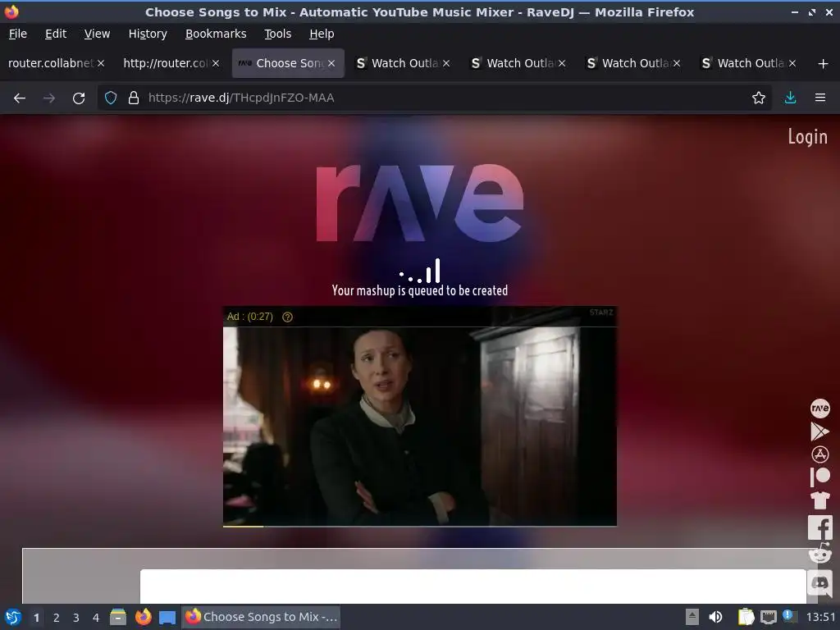Viewport: 840px width, 630px height.
Task: Switch to workspace 2
Action: coord(57,618)
